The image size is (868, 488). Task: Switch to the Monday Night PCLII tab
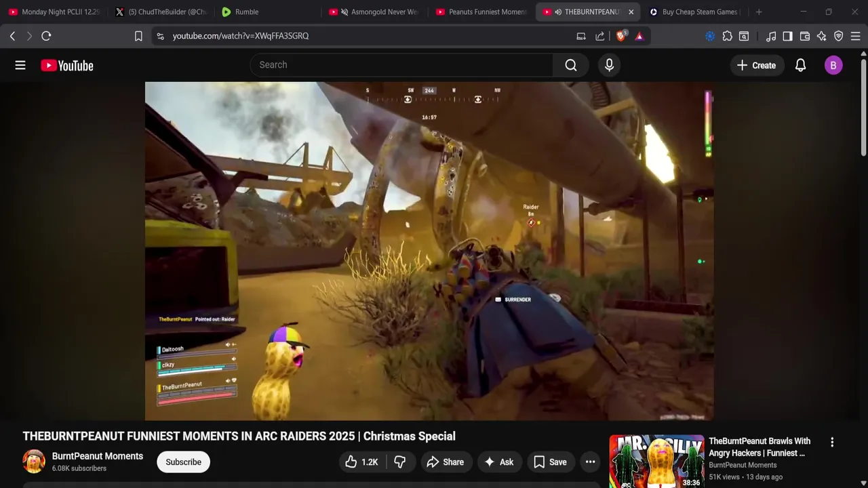click(54, 12)
